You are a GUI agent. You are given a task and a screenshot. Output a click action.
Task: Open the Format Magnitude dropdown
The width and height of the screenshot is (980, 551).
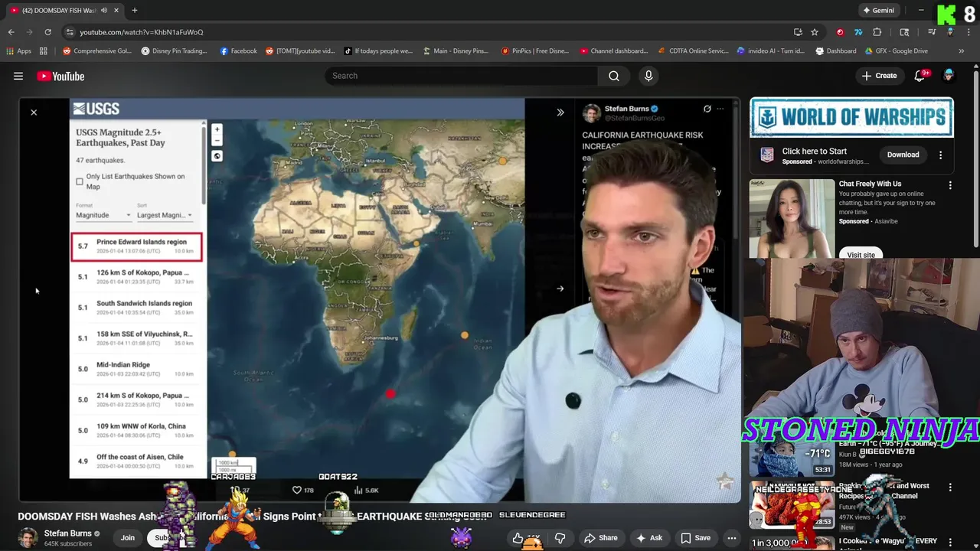tap(103, 215)
